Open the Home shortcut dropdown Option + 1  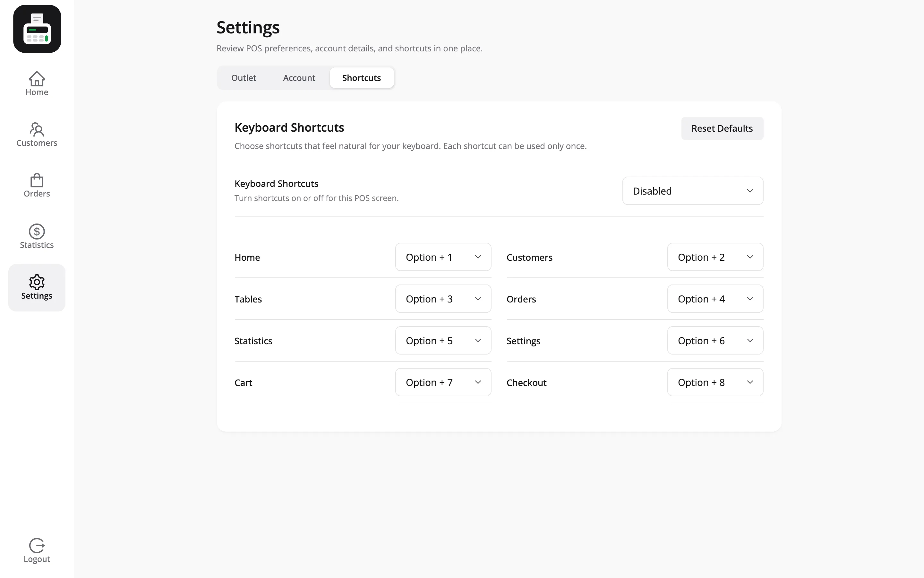coord(443,257)
